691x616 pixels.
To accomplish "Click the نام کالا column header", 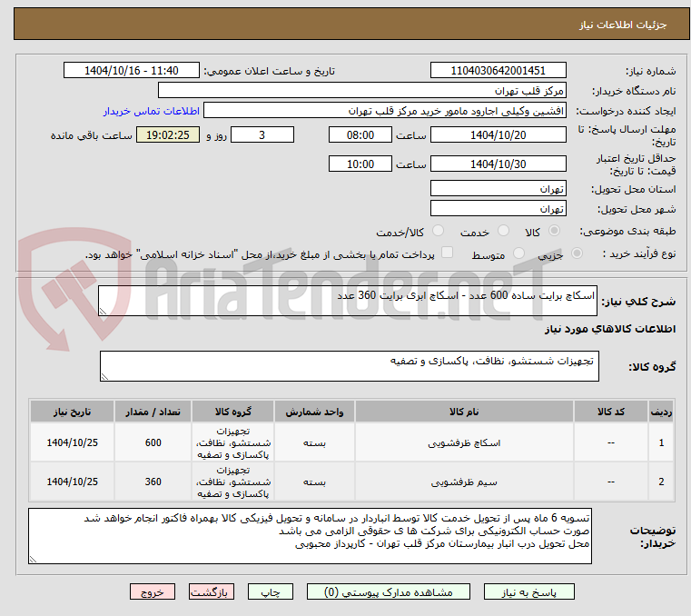I will coord(464,412).
